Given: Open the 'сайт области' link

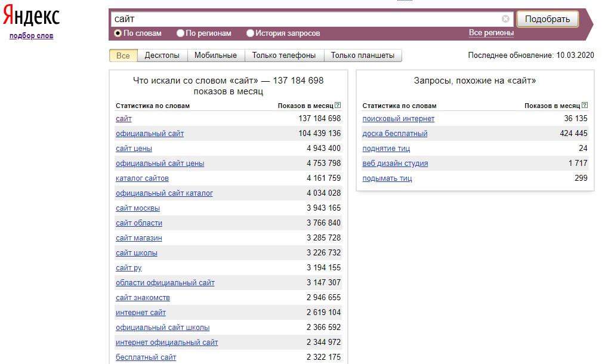Looking at the screenshot, I should 139,223.
